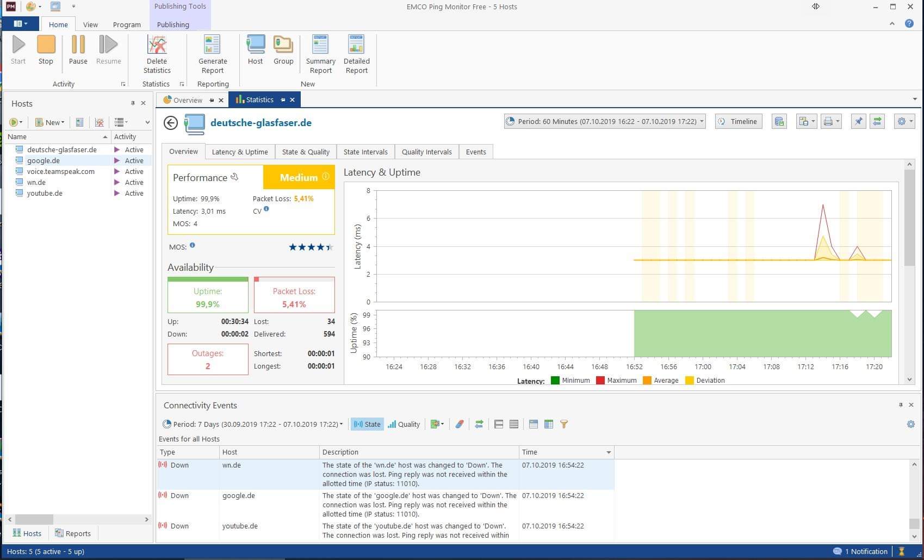Image resolution: width=924 pixels, height=560 pixels.
Task: Click the red Maximum legend swatch
Action: pos(600,381)
